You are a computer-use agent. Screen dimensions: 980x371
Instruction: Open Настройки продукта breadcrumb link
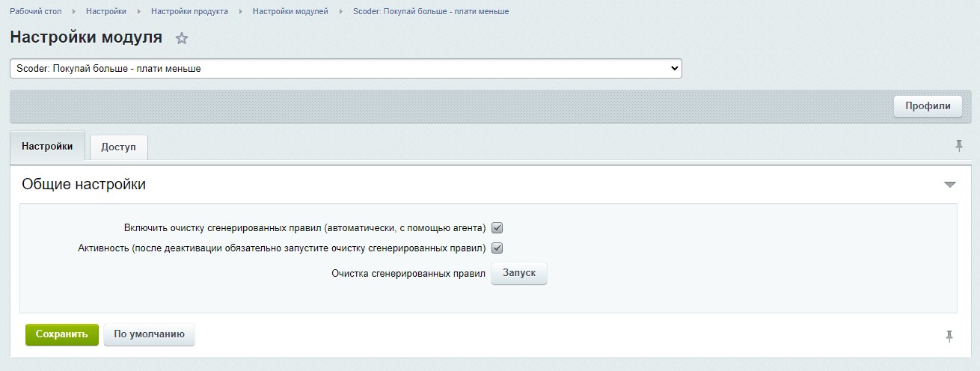pyautogui.click(x=189, y=12)
